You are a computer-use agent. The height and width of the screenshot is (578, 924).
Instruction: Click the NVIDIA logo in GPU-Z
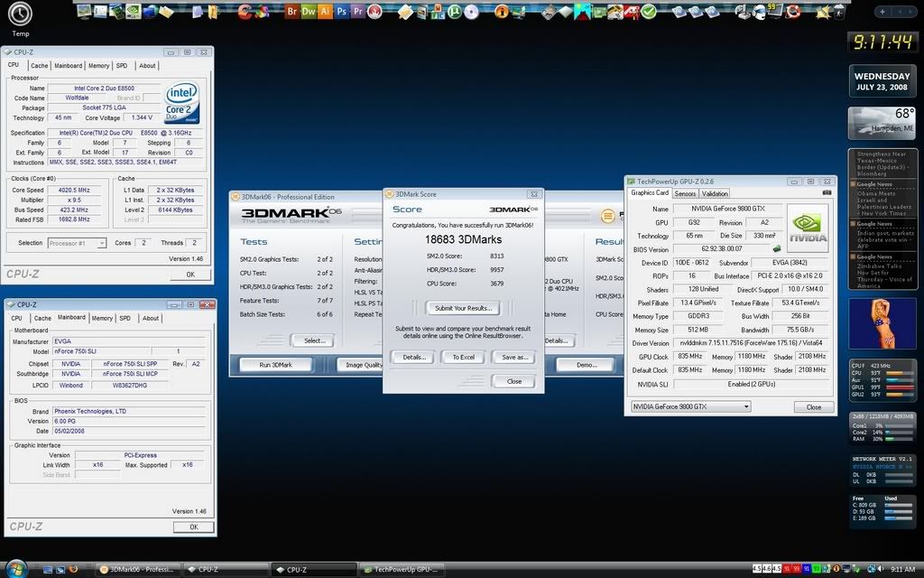click(808, 228)
